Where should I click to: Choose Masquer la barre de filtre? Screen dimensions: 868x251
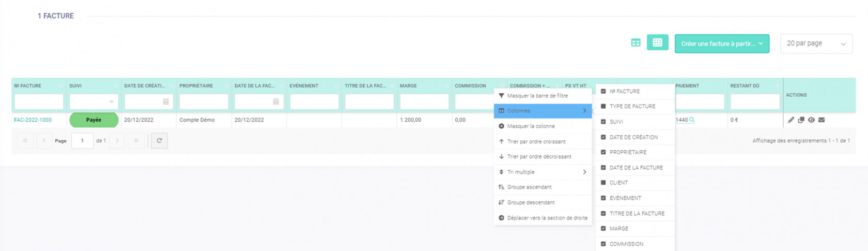tap(537, 96)
